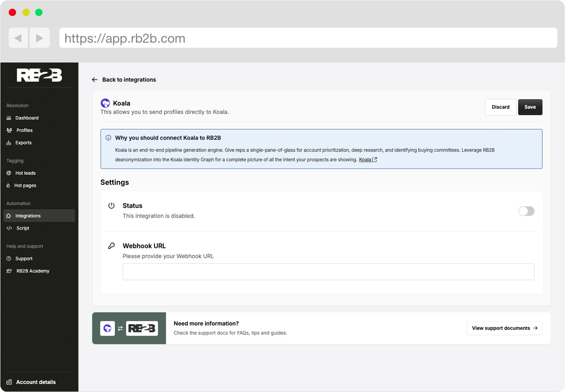
Task: Click the Webhook URL key icon
Action: [112, 246]
